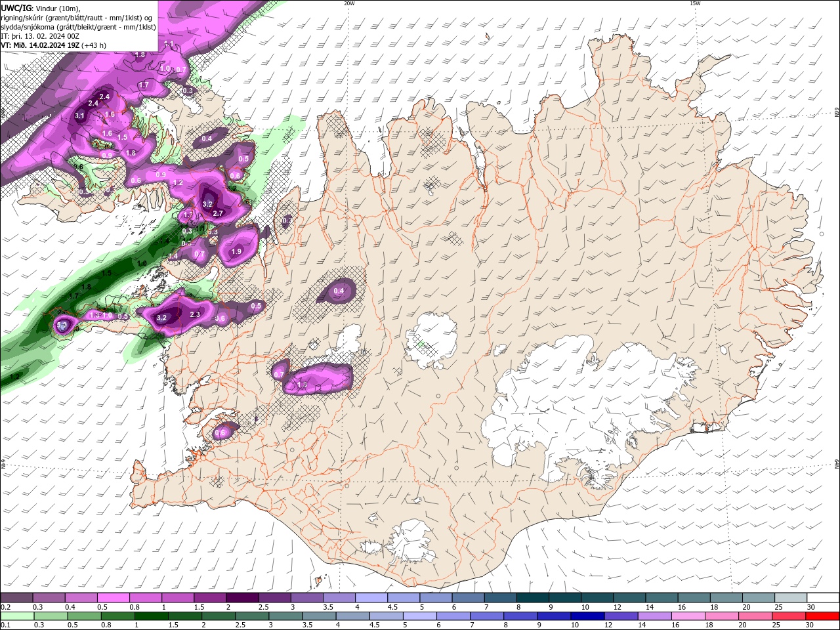
Task: Select the rain legend swatch starting at 0.5
Action: coord(85,616)
